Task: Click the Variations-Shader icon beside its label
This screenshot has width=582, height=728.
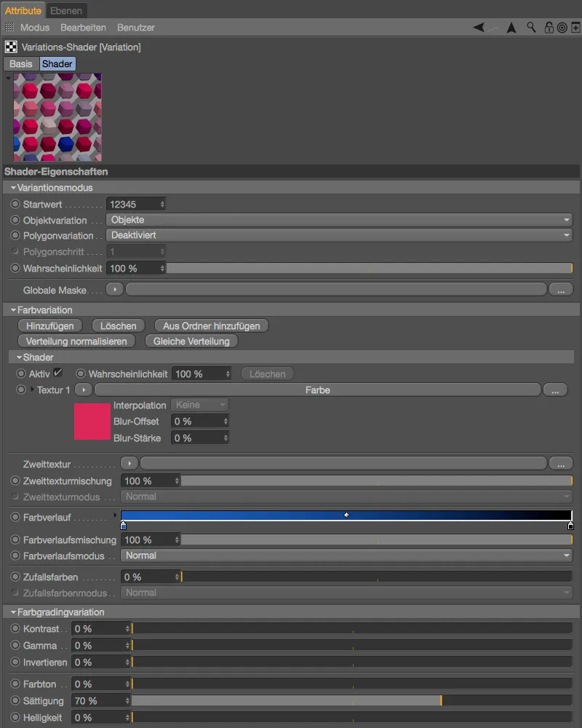Action: pyautogui.click(x=10, y=46)
